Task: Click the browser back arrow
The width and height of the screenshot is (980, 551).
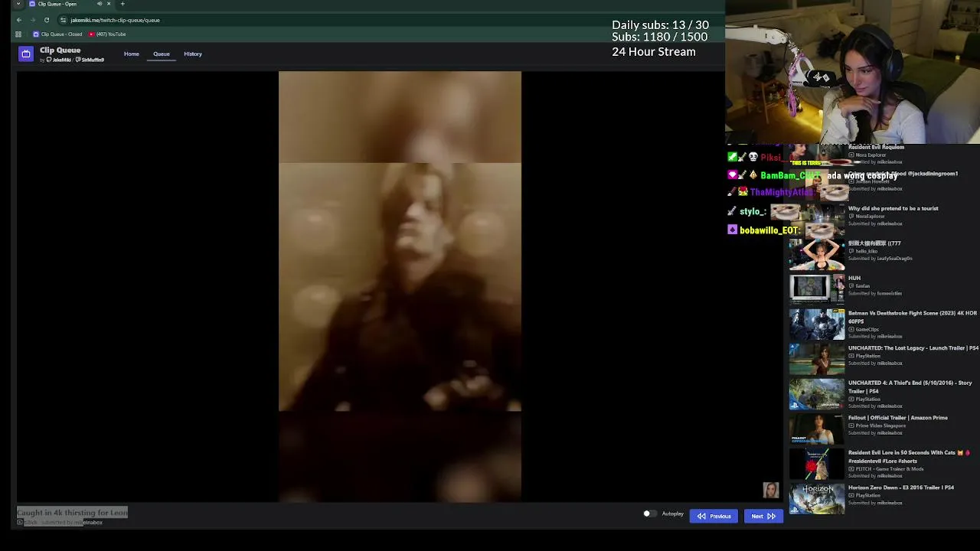Action: click(x=19, y=20)
